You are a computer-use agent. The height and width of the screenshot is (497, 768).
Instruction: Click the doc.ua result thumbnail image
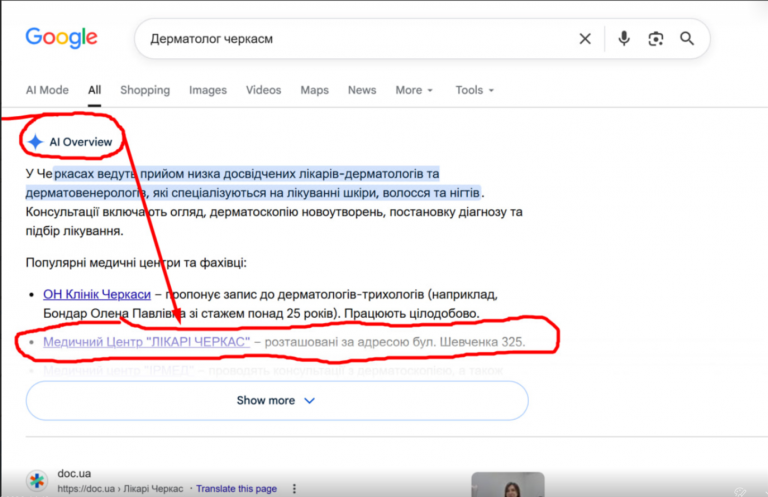(508, 485)
